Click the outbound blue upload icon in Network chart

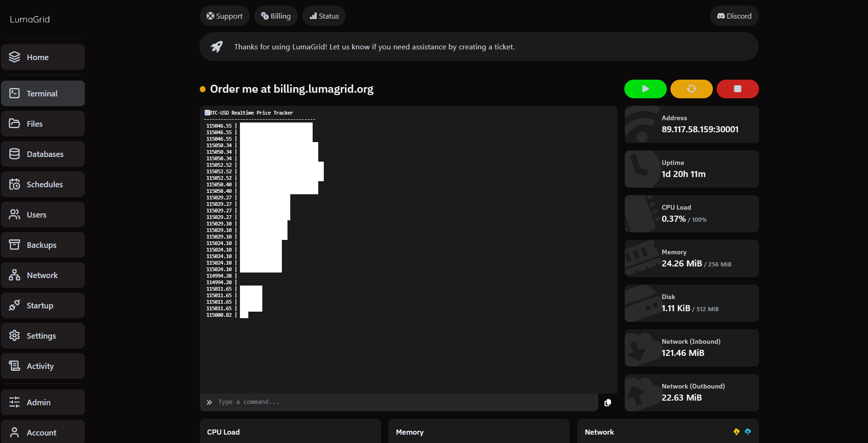click(748, 432)
